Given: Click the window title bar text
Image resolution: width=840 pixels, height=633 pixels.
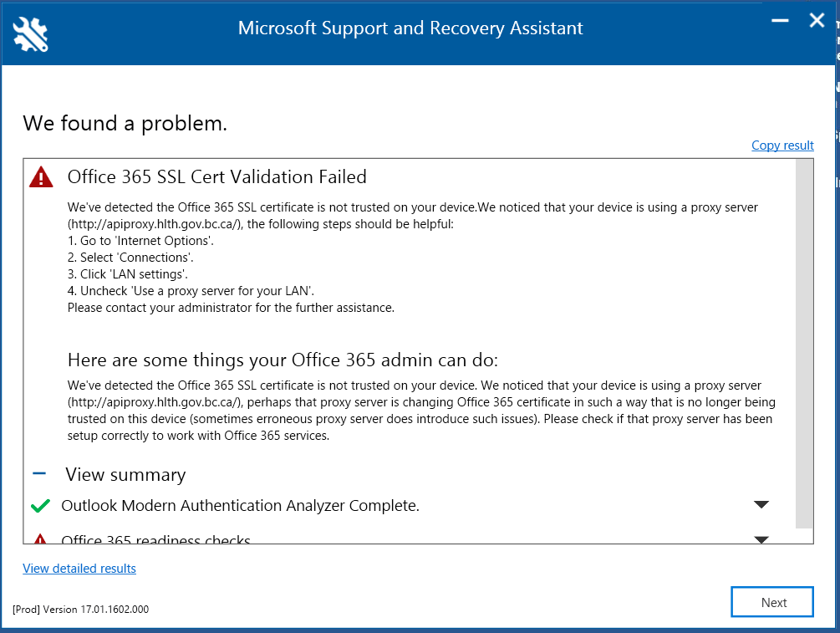Looking at the screenshot, I should (410, 28).
